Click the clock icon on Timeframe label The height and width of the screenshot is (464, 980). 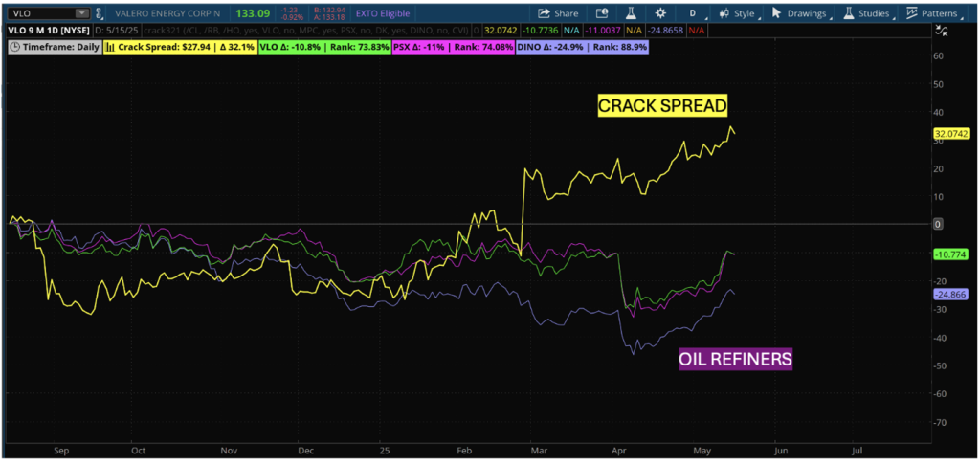pyautogui.click(x=15, y=46)
